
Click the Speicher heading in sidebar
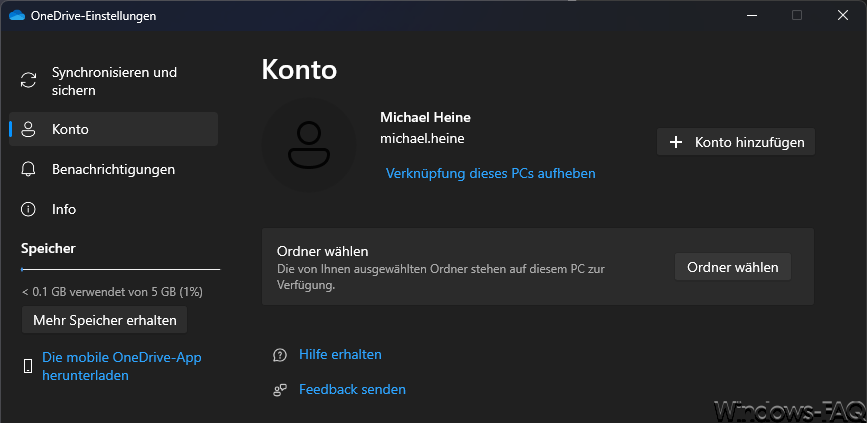pos(48,249)
